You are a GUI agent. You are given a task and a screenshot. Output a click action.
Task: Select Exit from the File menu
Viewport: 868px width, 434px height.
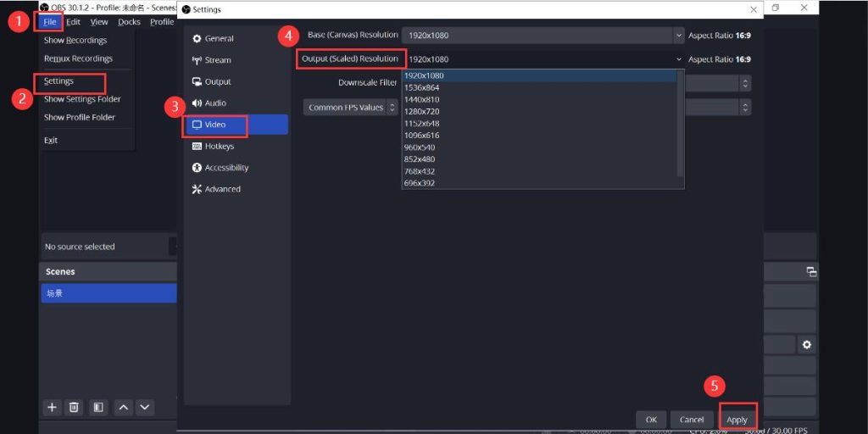coord(50,141)
